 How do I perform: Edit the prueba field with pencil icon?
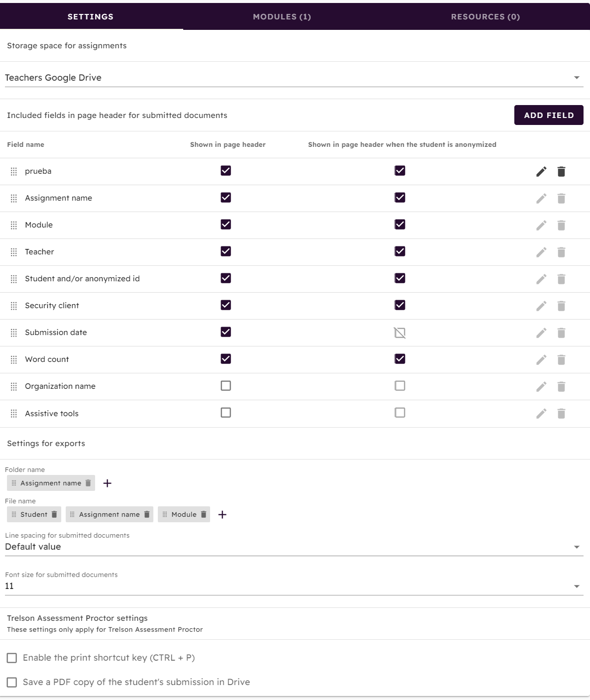(x=541, y=171)
